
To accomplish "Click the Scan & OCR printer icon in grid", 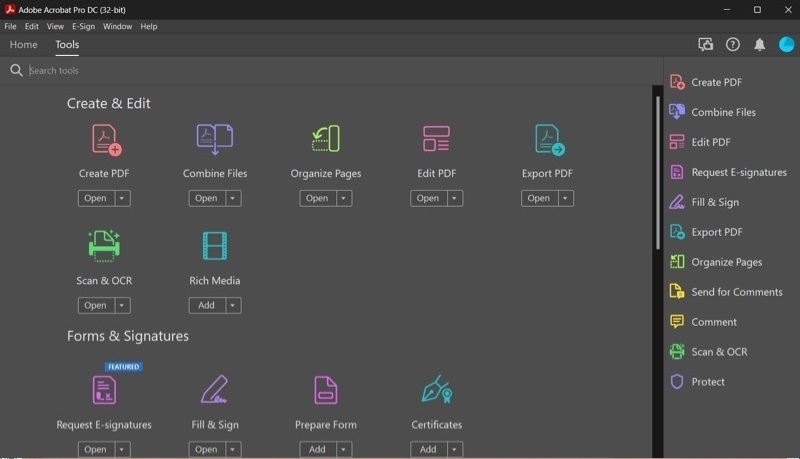I will [104, 246].
